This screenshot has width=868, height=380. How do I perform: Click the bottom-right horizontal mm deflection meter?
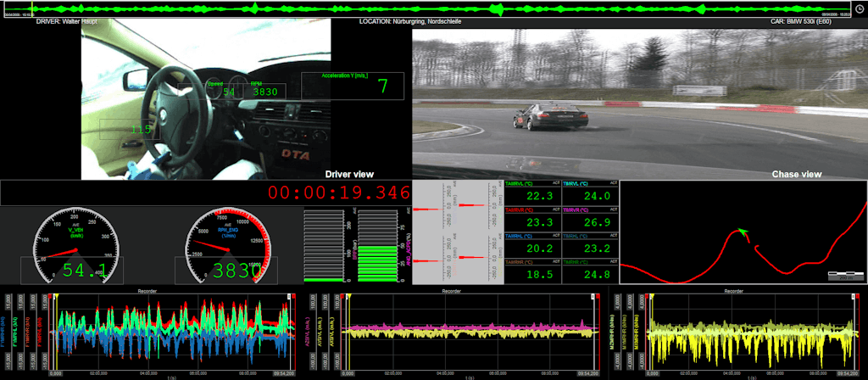(x=480, y=259)
